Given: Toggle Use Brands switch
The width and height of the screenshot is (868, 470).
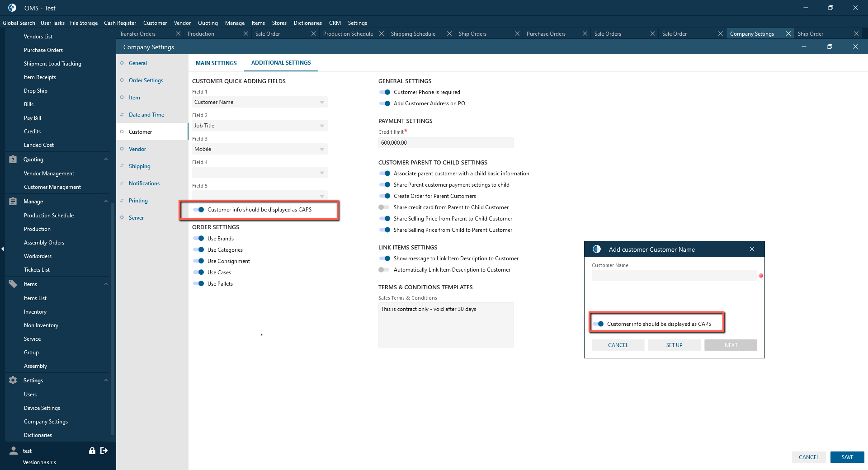Looking at the screenshot, I should [198, 239].
